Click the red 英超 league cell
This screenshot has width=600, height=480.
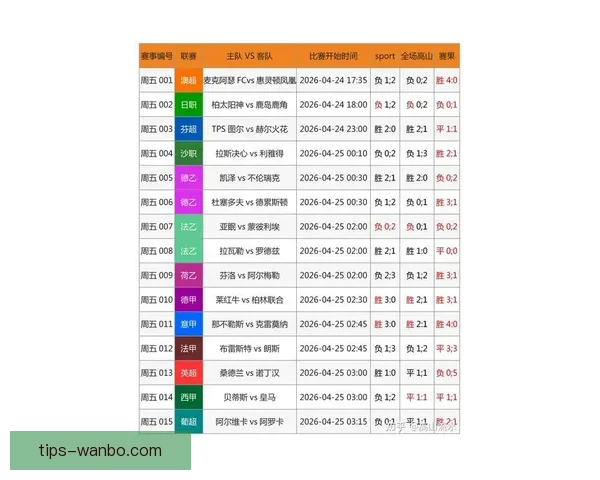(x=189, y=373)
